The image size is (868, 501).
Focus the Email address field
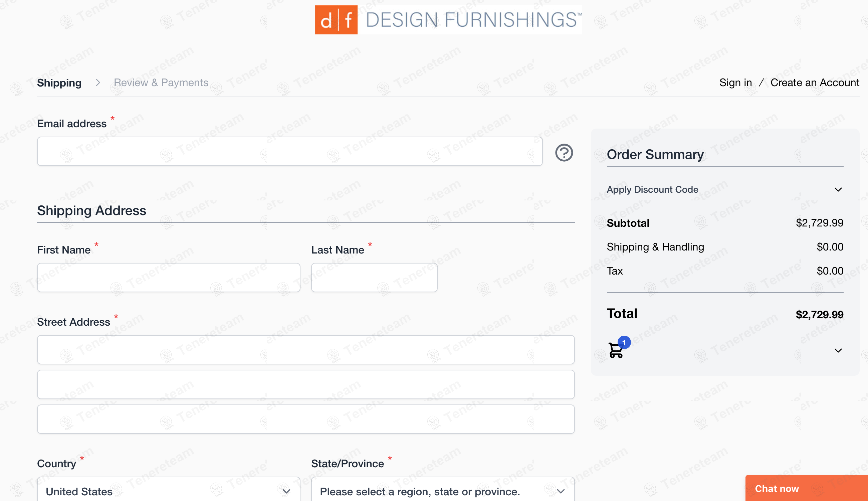click(x=290, y=151)
